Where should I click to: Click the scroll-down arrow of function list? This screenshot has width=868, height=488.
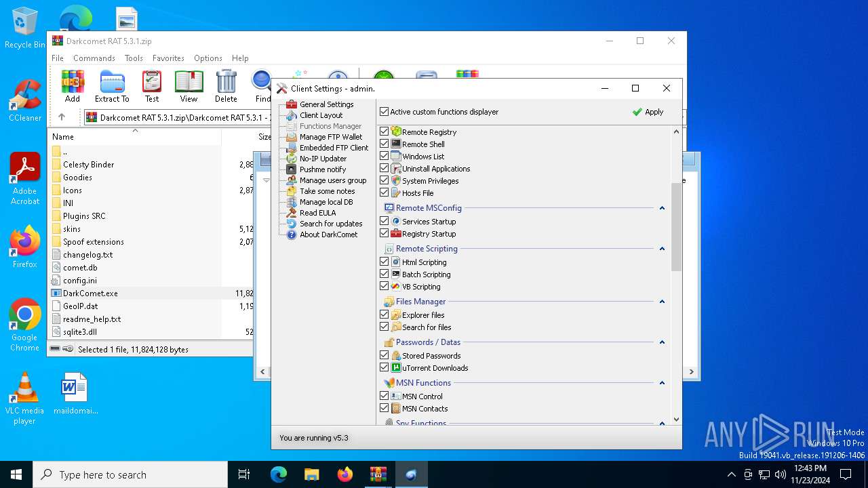(x=676, y=420)
